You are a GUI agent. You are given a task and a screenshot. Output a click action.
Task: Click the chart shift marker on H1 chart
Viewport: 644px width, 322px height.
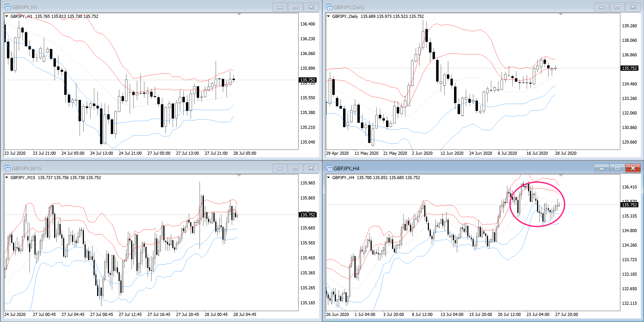[239, 15]
